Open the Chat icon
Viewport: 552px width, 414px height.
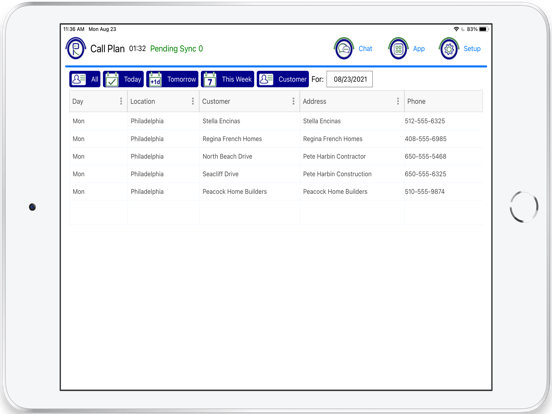pyautogui.click(x=344, y=48)
